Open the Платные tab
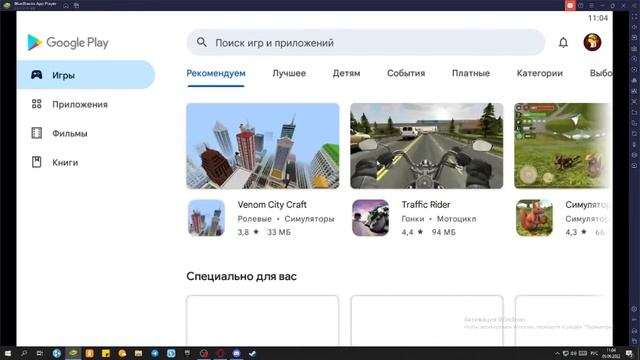 (471, 73)
